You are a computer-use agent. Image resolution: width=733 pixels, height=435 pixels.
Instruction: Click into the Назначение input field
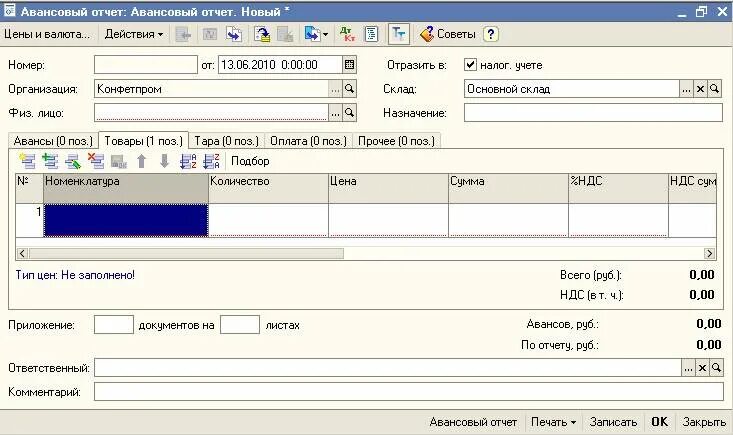tap(593, 113)
